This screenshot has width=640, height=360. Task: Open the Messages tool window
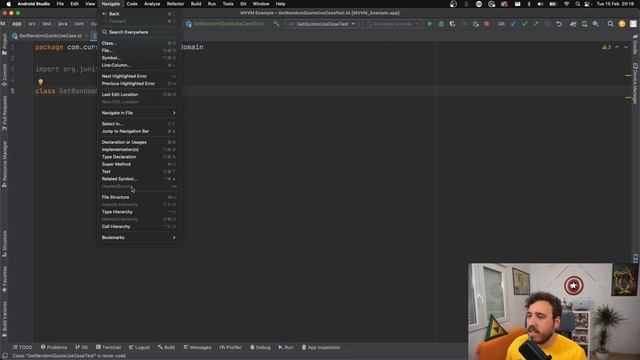[x=198, y=347]
